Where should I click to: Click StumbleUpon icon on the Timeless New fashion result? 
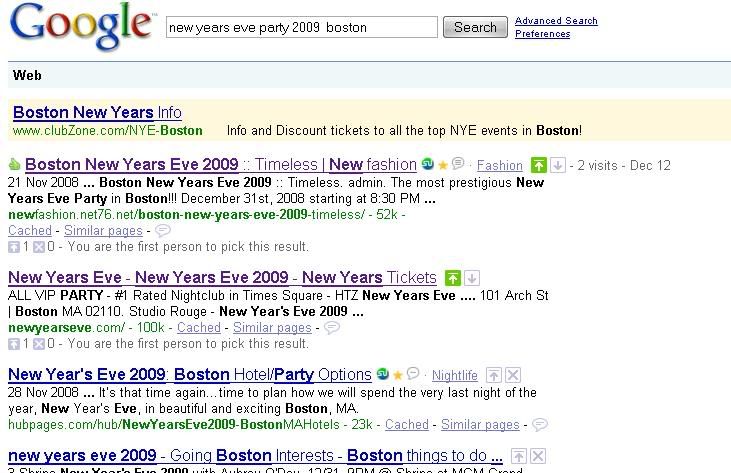pos(428,164)
